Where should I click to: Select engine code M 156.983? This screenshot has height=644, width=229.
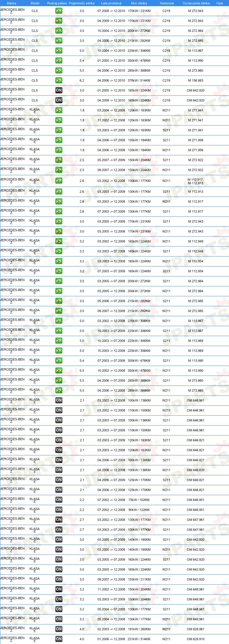pos(196,80)
